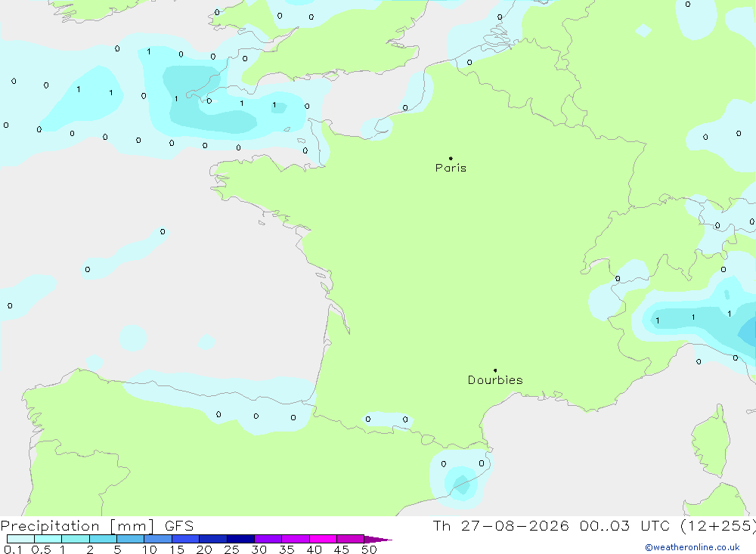Click the GFS model label

click(179, 526)
